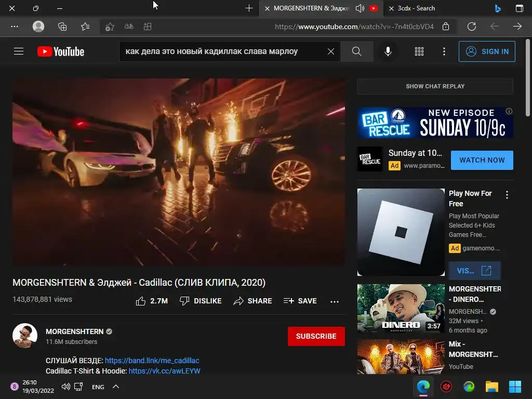Share the Cadillac video

tap(252, 301)
